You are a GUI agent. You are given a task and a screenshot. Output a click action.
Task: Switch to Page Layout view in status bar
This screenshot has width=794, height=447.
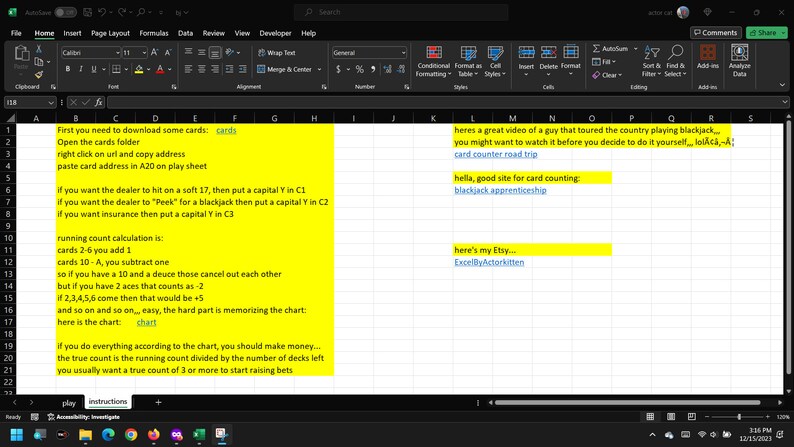(671, 417)
